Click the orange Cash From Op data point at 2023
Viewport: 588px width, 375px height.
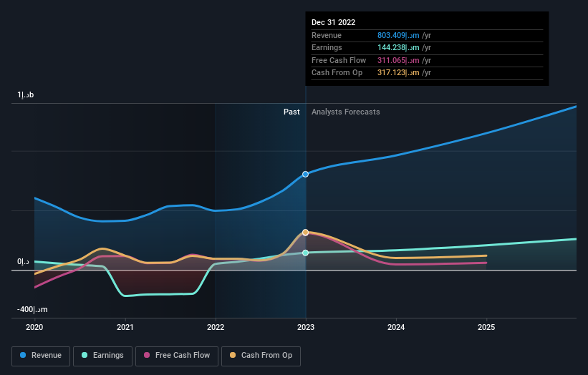(x=306, y=233)
